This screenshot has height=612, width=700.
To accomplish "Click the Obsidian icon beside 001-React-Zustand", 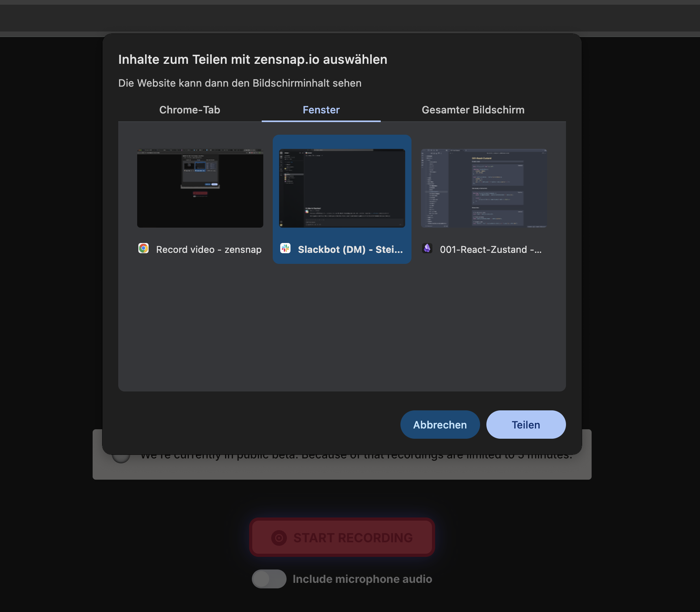I will (427, 249).
